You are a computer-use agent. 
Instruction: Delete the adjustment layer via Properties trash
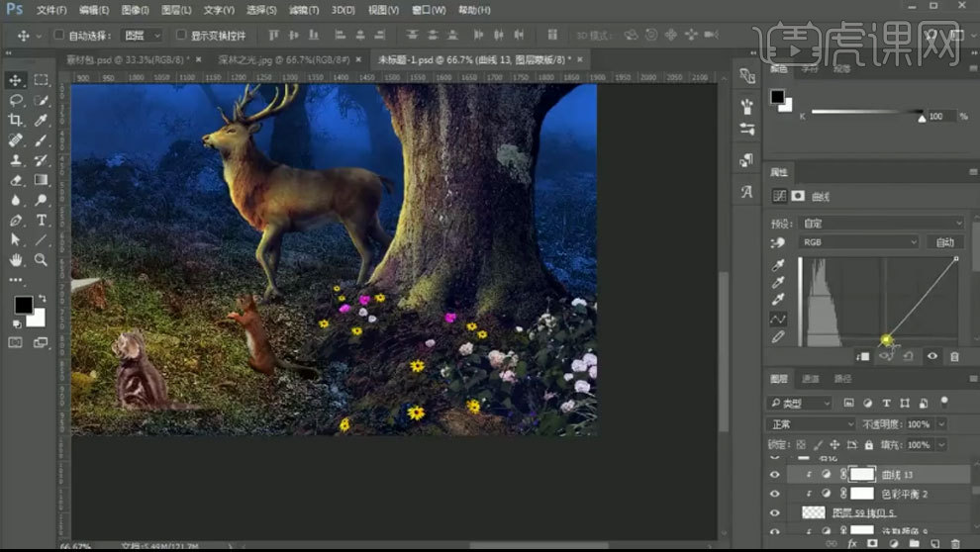(954, 356)
